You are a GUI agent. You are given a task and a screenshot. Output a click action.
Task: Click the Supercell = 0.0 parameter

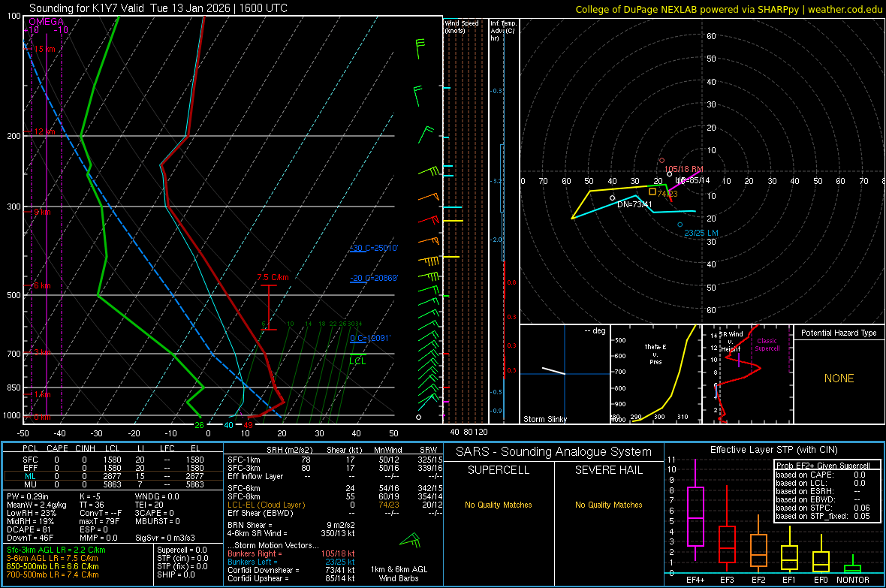pyautogui.click(x=182, y=550)
